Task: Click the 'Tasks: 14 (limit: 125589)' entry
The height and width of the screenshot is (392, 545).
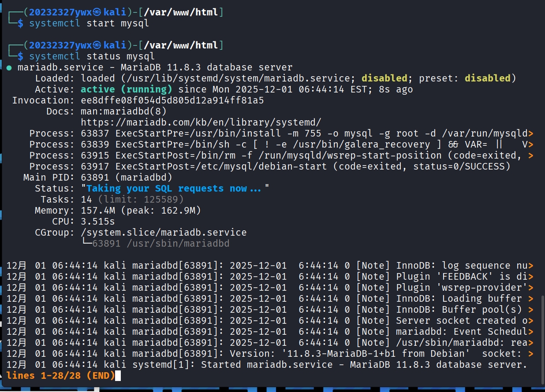Action: (112, 200)
